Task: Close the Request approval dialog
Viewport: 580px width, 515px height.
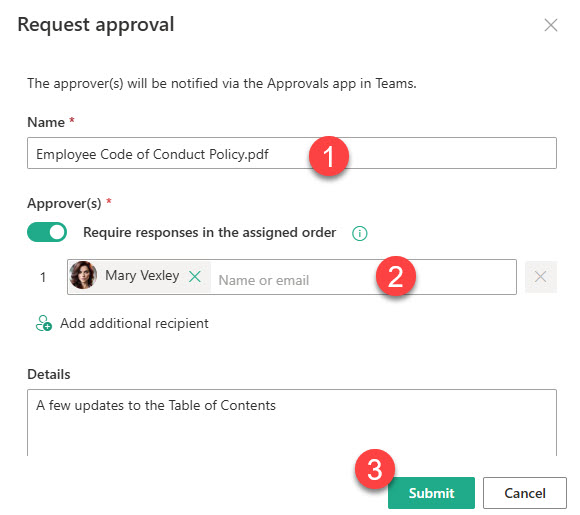Action: point(550,25)
